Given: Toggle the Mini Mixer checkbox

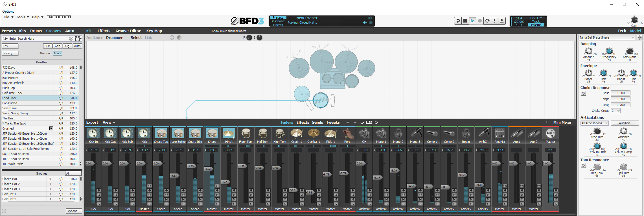Looking at the screenshot, I should point(549,122).
